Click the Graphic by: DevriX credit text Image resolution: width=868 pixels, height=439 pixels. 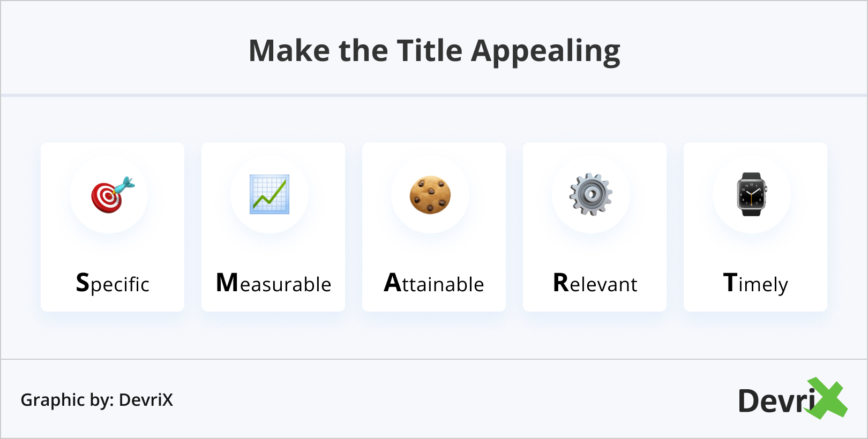tap(97, 400)
